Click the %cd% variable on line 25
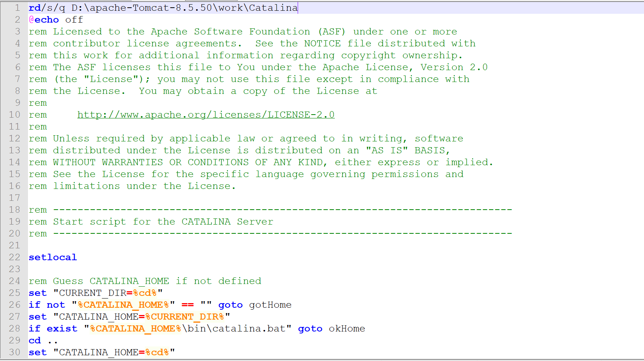The height and width of the screenshot is (361, 644). click(145, 293)
